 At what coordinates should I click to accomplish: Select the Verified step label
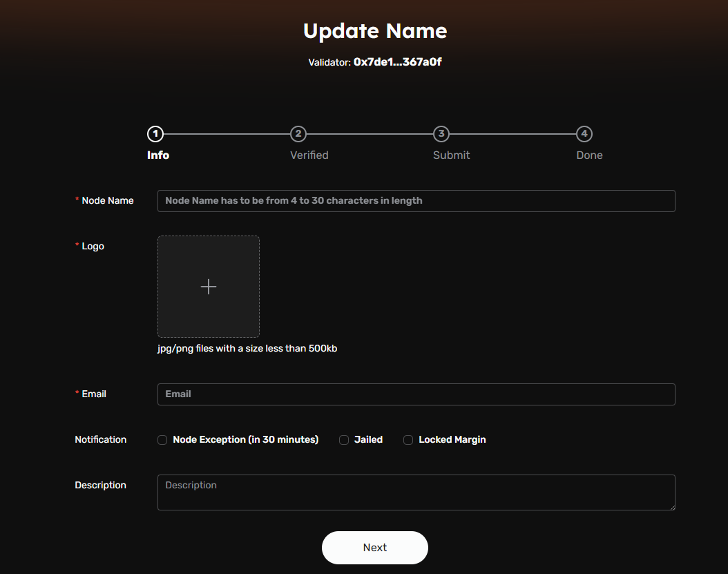[309, 155]
